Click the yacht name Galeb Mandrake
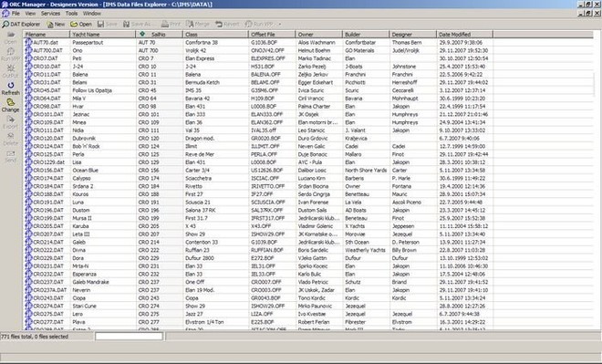Image resolution: width=602 pixels, height=364 pixels. [90, 282]
